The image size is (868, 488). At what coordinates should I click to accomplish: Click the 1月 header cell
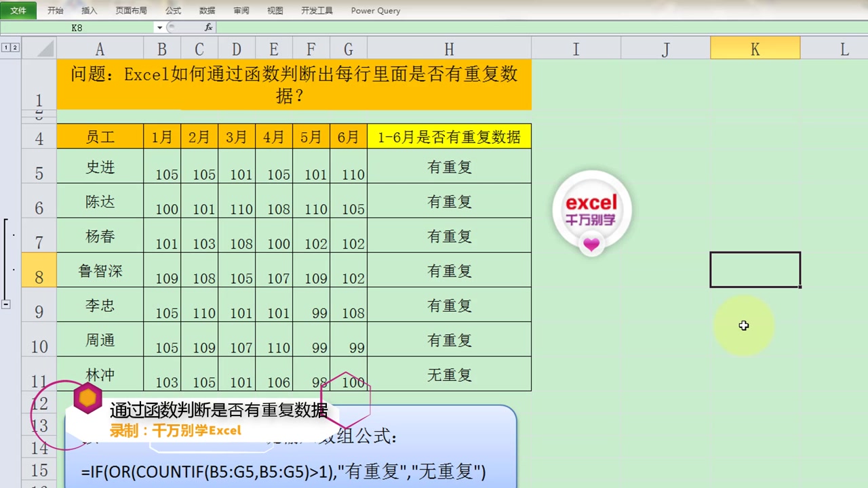[162, 136]
